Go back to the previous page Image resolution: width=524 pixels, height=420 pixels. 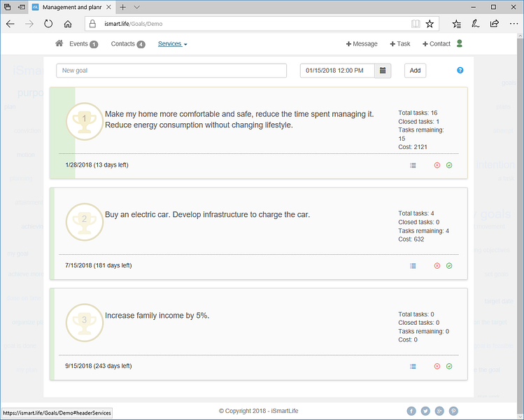[10, 24]
